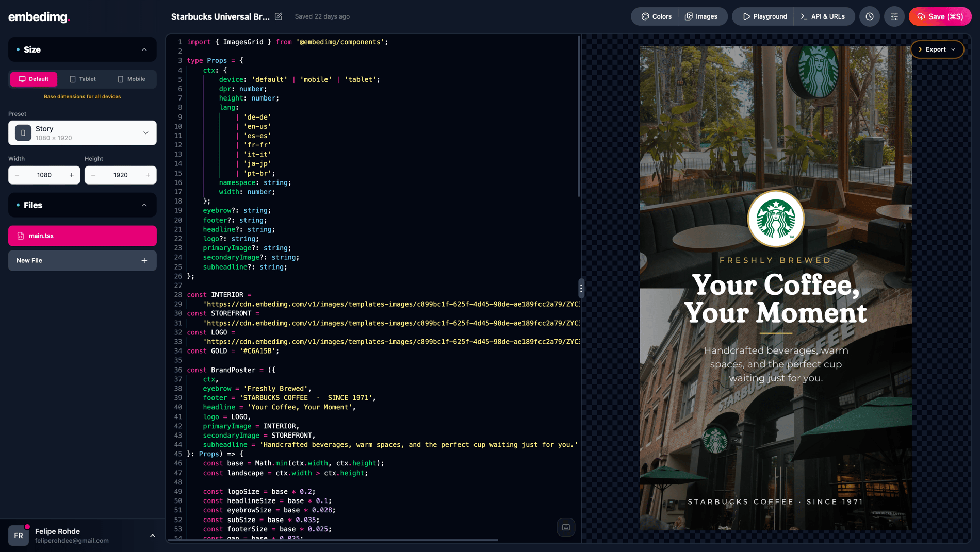Open version history clock icon

coord(870,16)
